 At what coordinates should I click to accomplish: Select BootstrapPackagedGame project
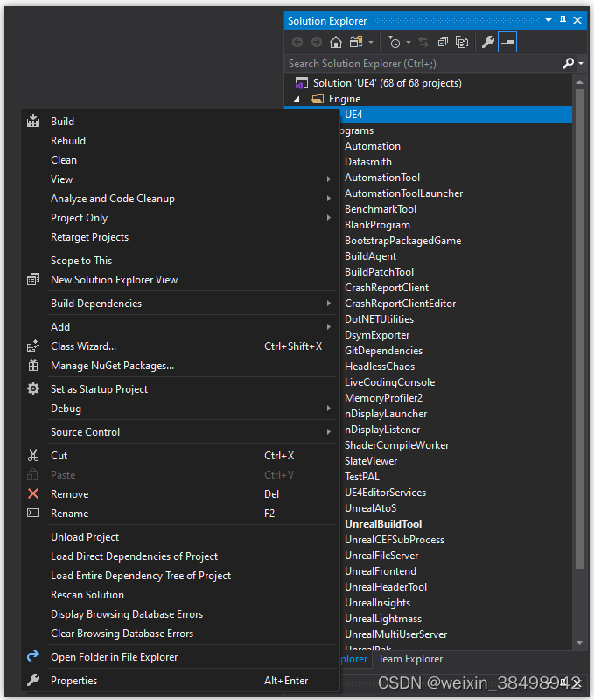pos(403,241)
